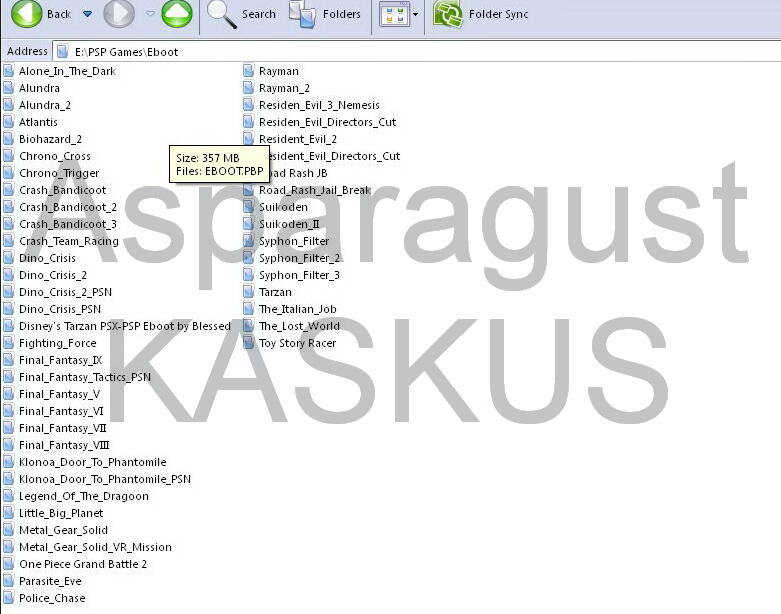Click the Biohazard_2 folder name
This screenshot has height=614, width=781.
click(x=50, y=139)
